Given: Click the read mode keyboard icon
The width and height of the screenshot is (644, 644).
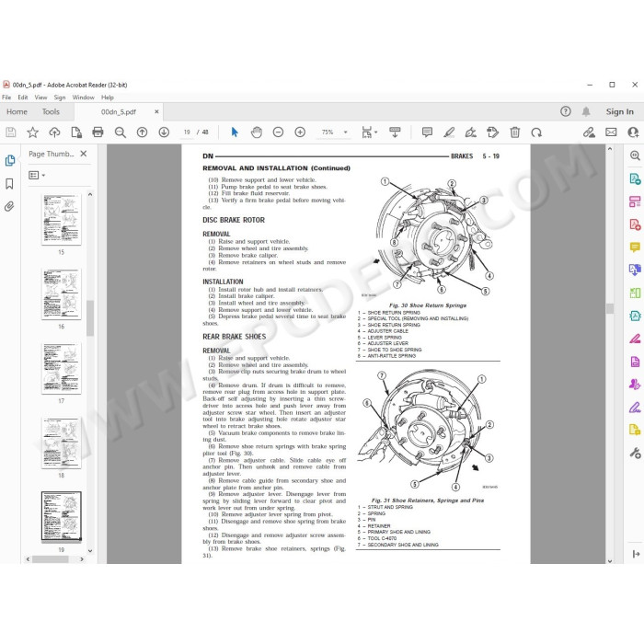Looking at the screenshot, I should pos(395,132).
